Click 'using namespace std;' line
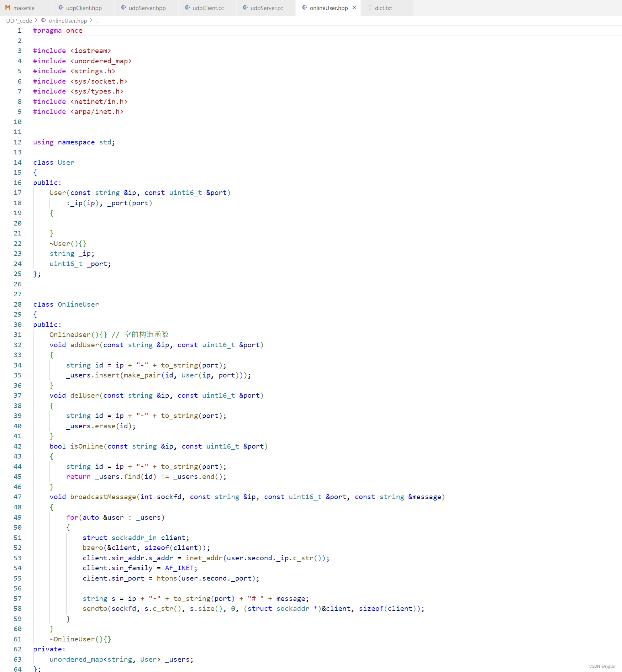622x672 pixels. (x=74, y=142)
